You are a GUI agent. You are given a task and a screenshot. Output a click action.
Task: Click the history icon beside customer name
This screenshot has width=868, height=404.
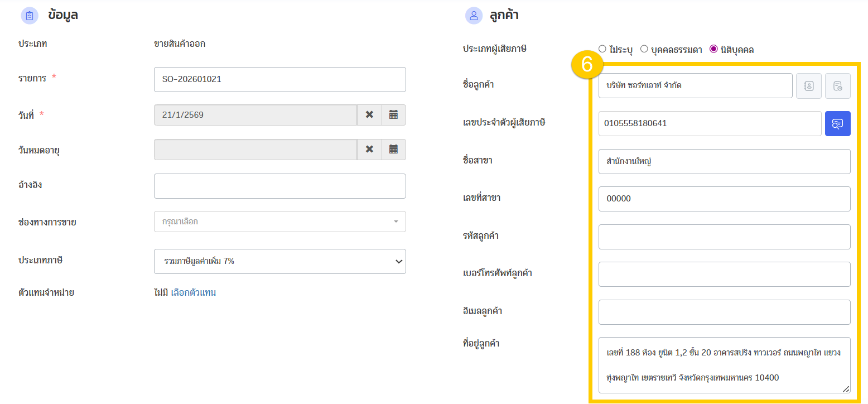(837, 86)
